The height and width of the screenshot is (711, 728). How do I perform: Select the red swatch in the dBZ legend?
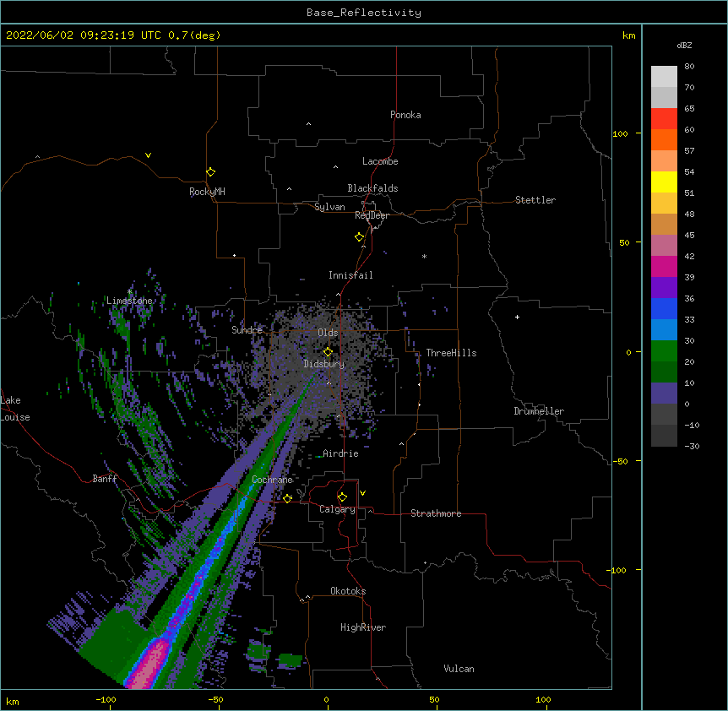coord(664,118)
